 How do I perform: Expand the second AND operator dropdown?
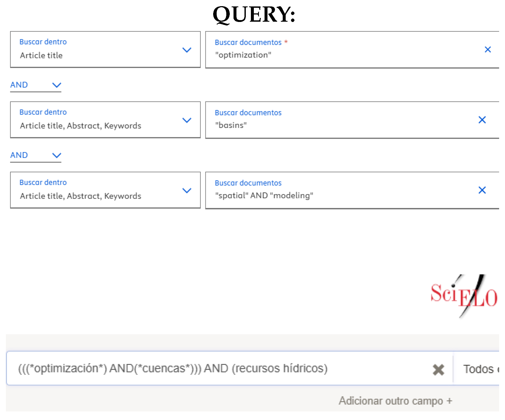click(56, 155)
